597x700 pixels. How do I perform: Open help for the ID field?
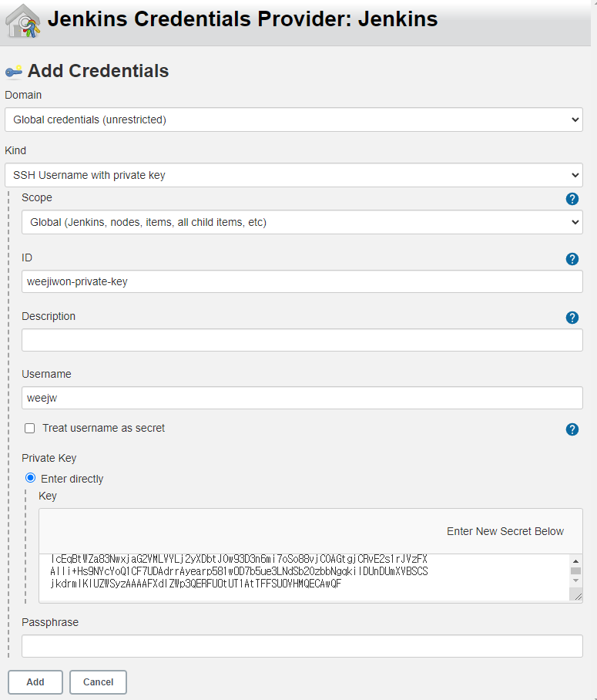point(572,259)
